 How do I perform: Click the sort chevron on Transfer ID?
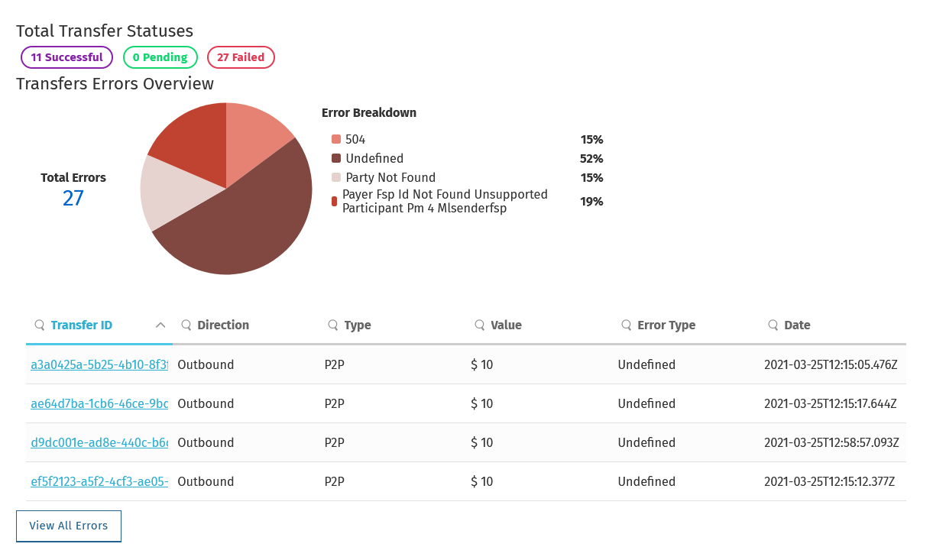[160, 325]
